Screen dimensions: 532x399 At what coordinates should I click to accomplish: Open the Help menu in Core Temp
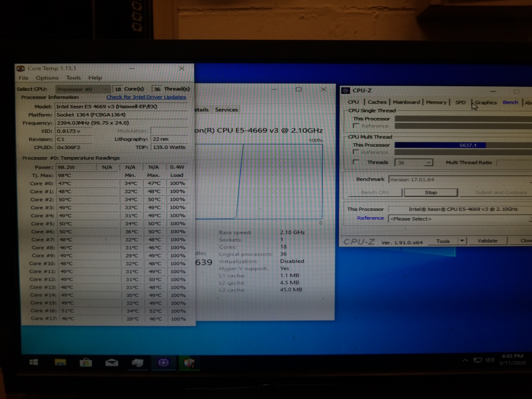[95, 78]
